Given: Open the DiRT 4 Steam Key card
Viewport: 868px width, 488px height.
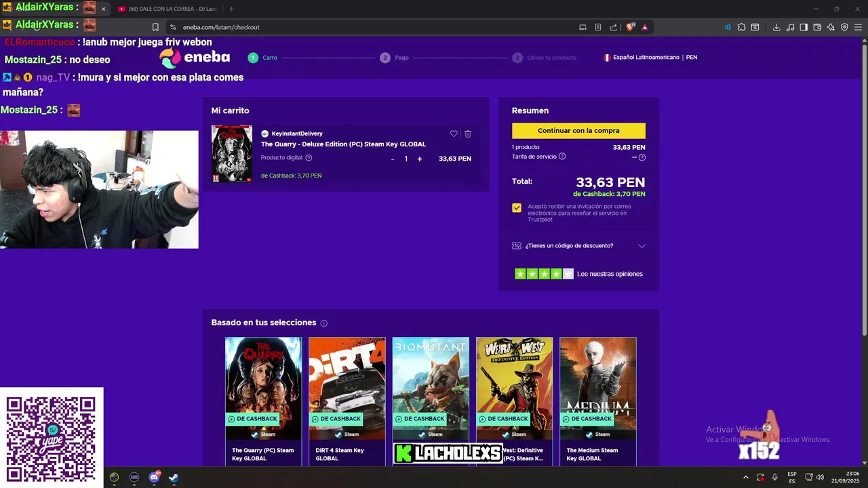Looking at the screenshot, I should point(347,401).
